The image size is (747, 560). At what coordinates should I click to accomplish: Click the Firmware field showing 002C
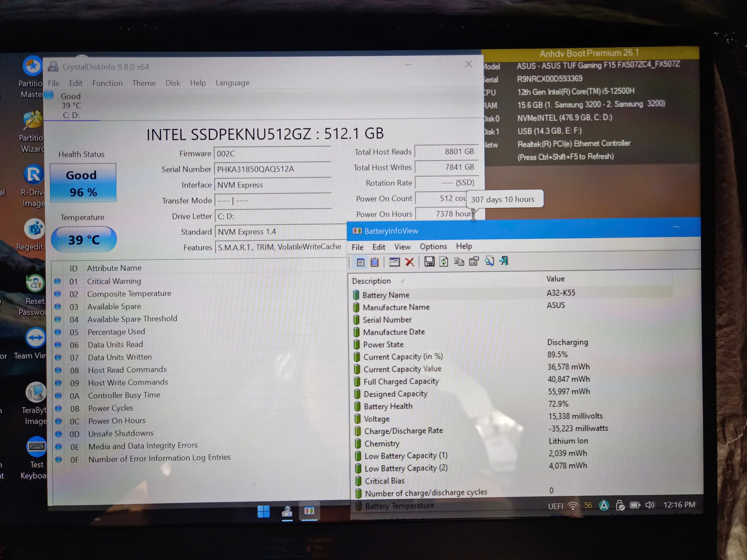click(x=273, y=154)
